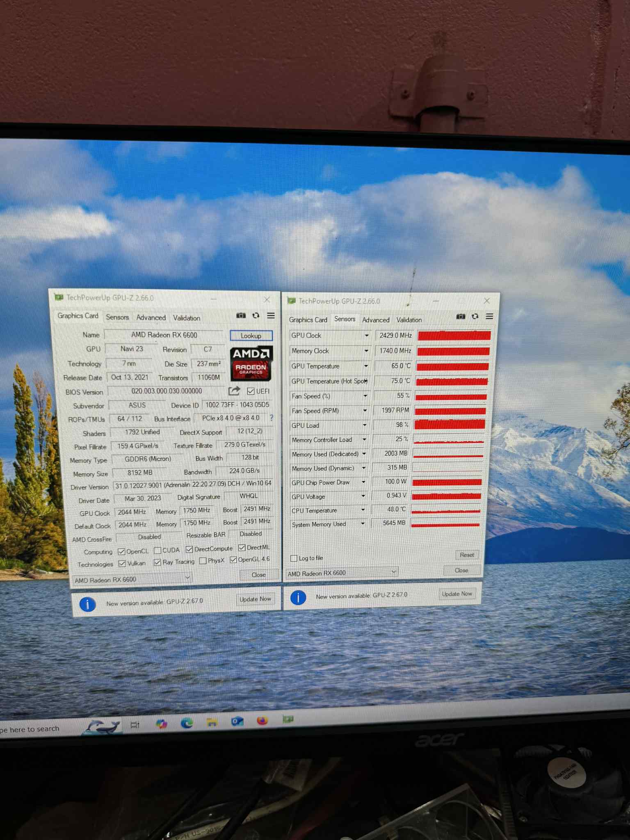Click the System Memory Used value 5645 MB
The image size is (630, 840).
[394, 523]
